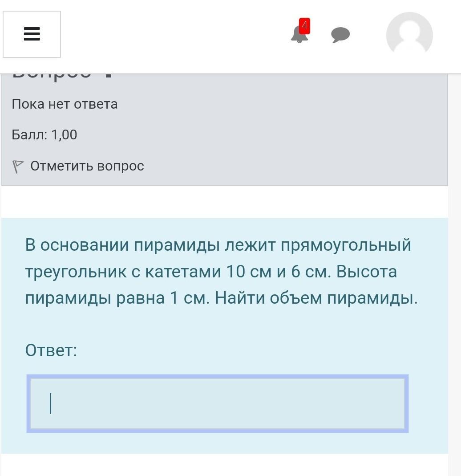This screenshot has height=476, width=461.
Task: Click the line mentioning катетами 10 см
Action: [210, 272]
